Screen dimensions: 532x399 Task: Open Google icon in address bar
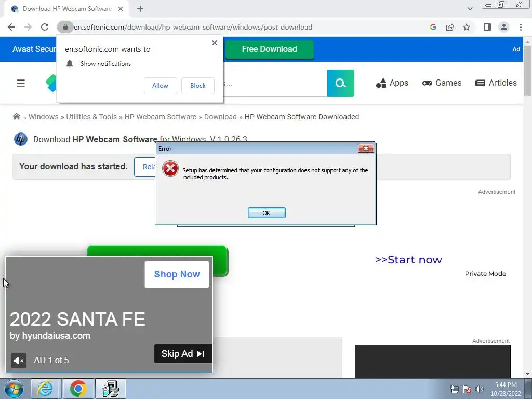(433, 27)
